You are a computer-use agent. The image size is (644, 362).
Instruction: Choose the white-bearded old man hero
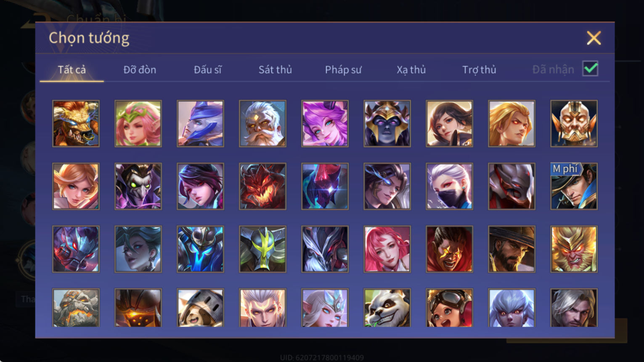pos(262,124)
